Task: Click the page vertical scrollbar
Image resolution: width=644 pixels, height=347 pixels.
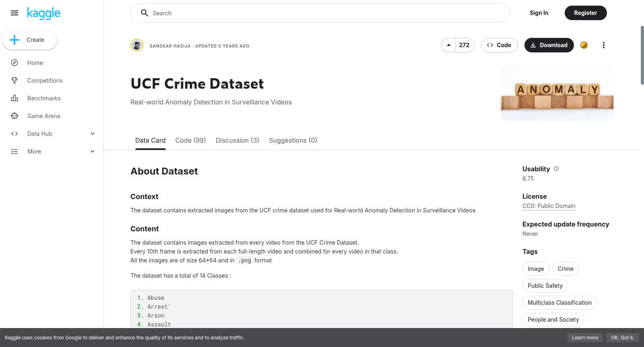Action: click(642, 55)
